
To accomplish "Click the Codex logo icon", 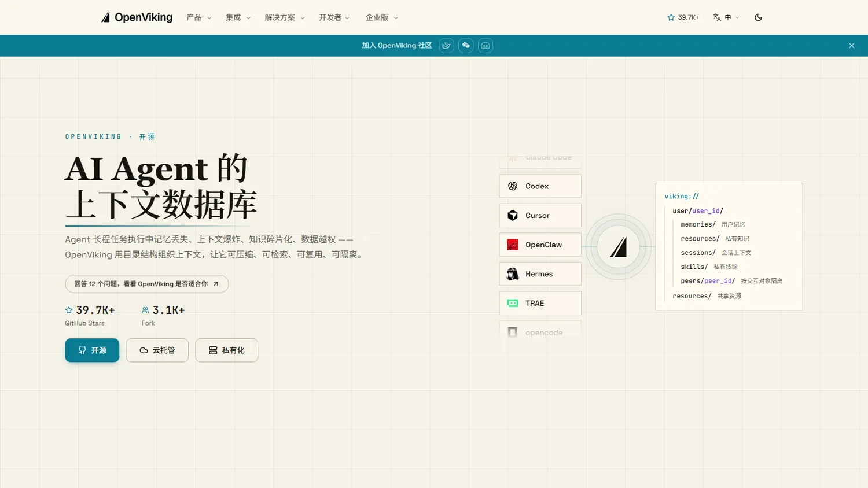I will tap(513, 186).
